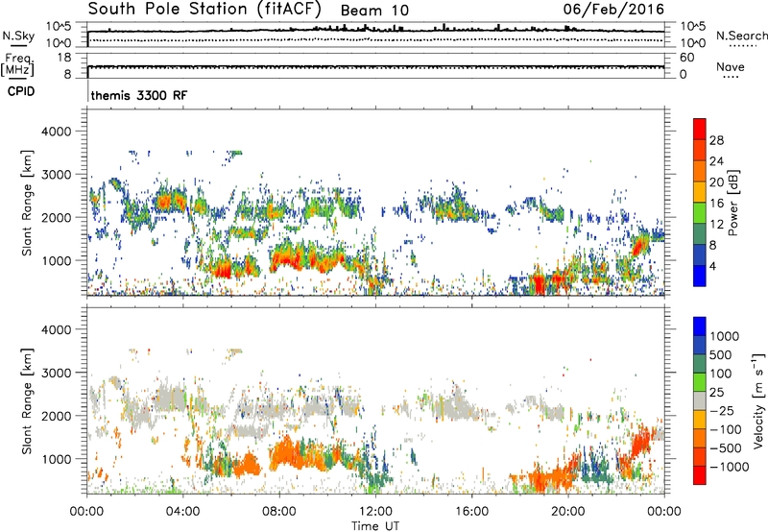
Task: Click the "Power [dB]" colorbar title
Action: 732,203
